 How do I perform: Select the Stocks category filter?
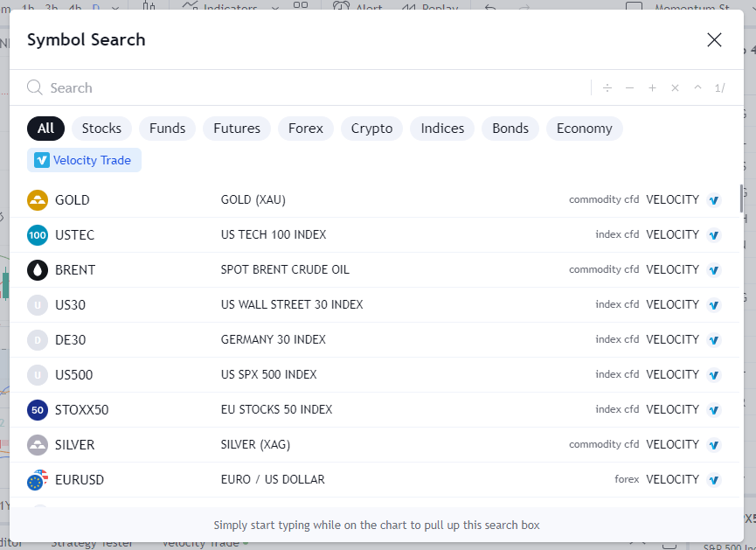tap(101, 129)
